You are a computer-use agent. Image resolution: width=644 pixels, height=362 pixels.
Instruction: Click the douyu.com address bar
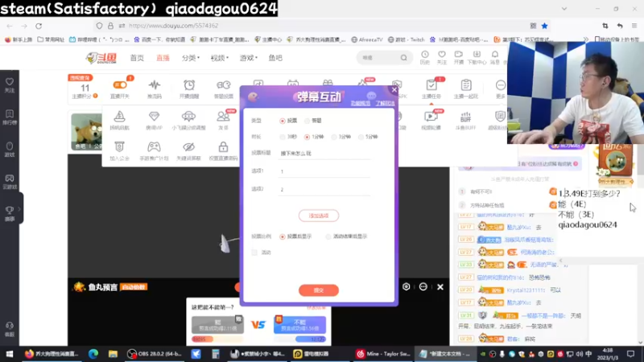pyautogui.click(x=320, y=26)
